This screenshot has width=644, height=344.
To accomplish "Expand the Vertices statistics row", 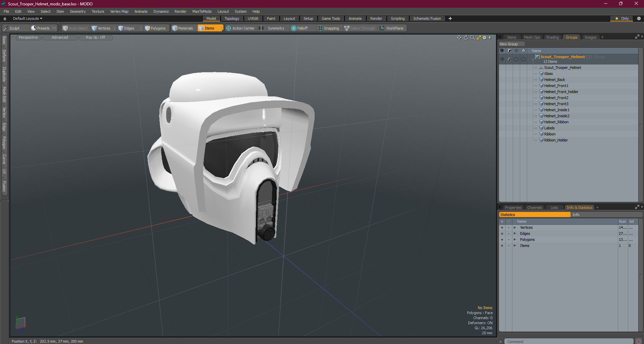I will point(515,228).
